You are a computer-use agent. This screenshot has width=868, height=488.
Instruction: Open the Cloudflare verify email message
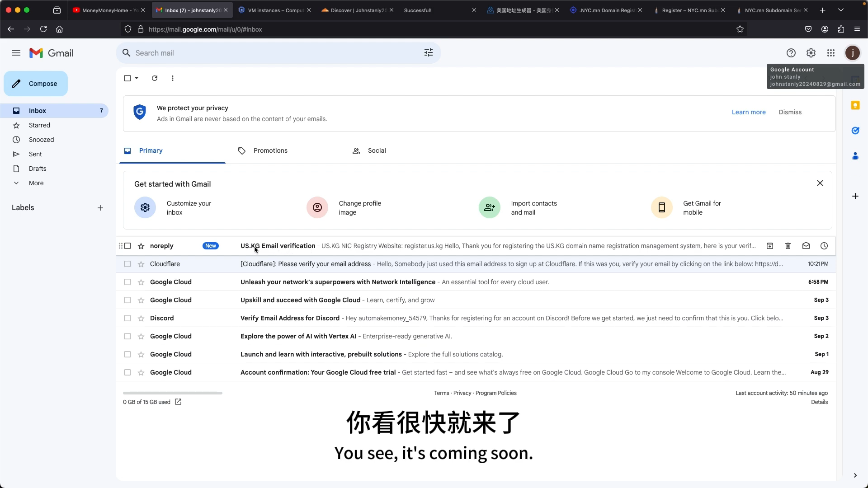click(x=476, y=264)
